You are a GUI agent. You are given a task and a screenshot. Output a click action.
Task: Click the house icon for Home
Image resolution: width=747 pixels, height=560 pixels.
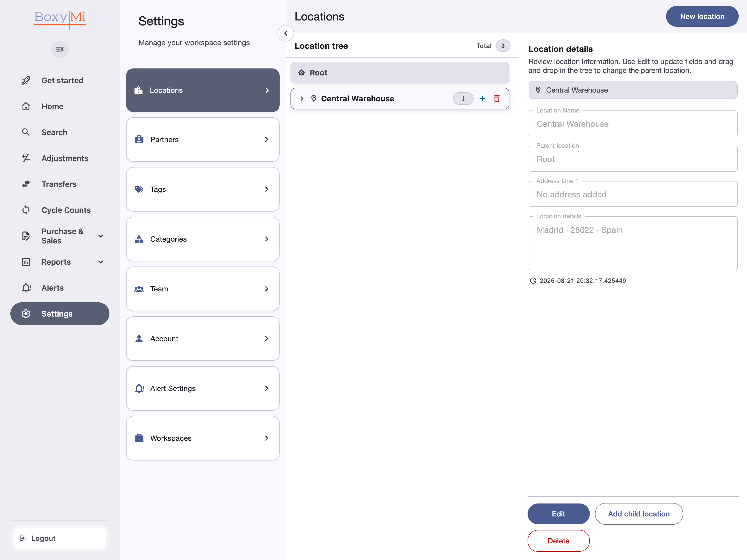click(x=26, y=106)
